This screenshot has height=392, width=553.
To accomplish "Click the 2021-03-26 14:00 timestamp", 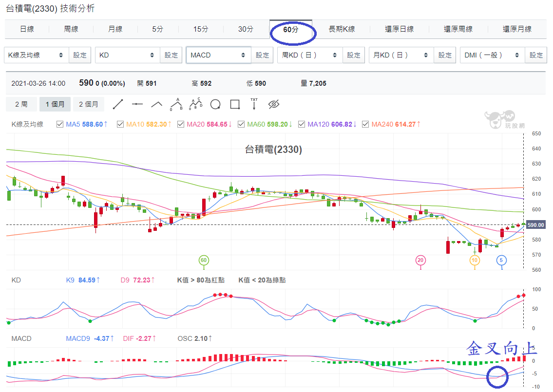I will 38,84.
